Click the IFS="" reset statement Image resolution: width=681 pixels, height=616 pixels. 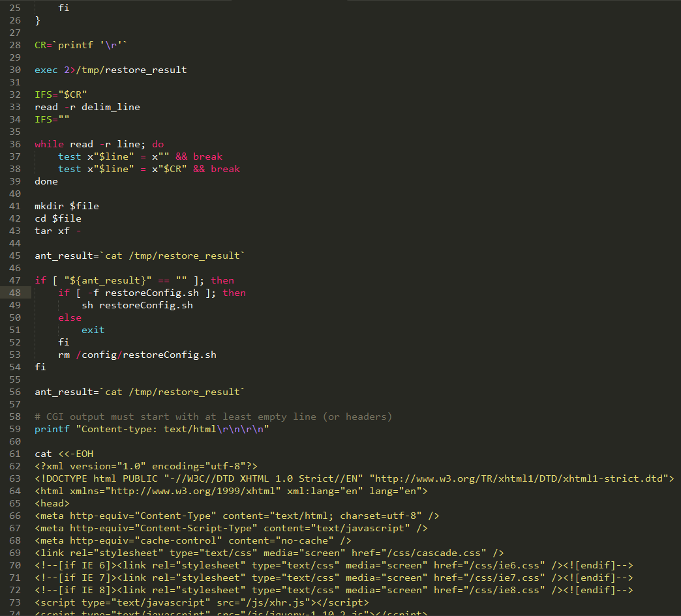pyautogui.click(x=52, y=119)
